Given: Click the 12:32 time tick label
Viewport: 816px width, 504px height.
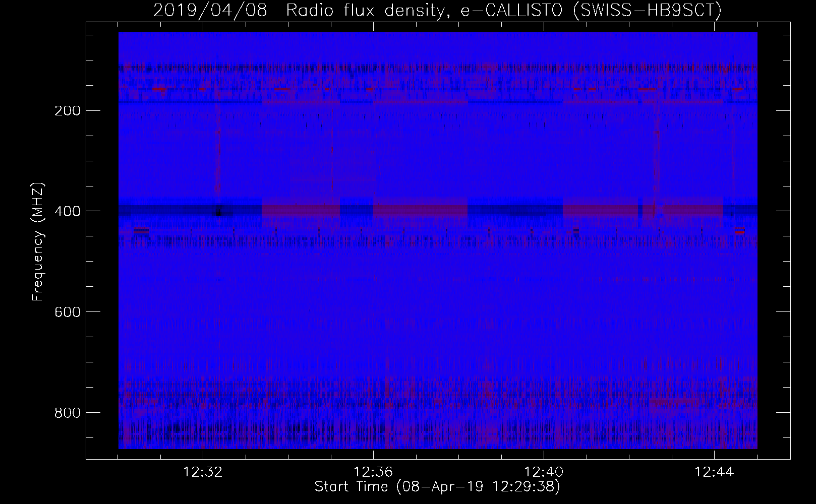Looking at the screenshot, I should click(203, 472).
